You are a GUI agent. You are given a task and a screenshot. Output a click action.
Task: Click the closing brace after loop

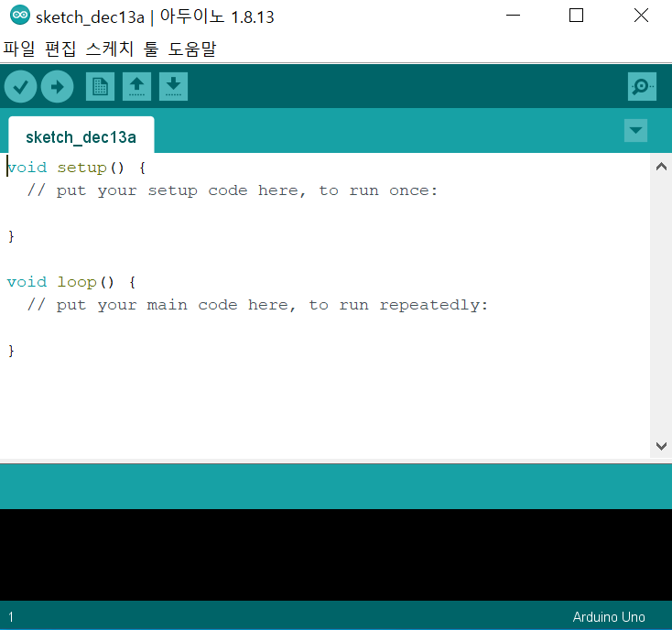click(11, 351)
